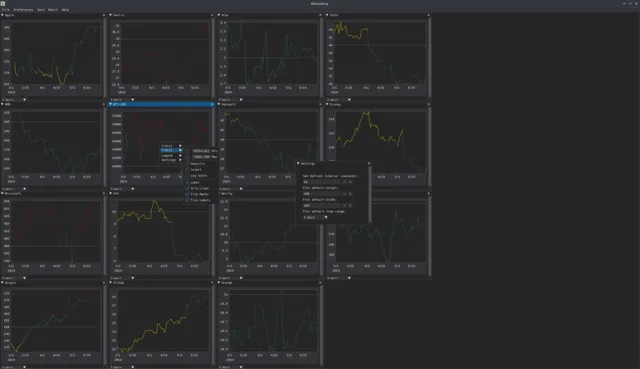Collapse the Apple panel with its triangle

(x=2, y=15)
